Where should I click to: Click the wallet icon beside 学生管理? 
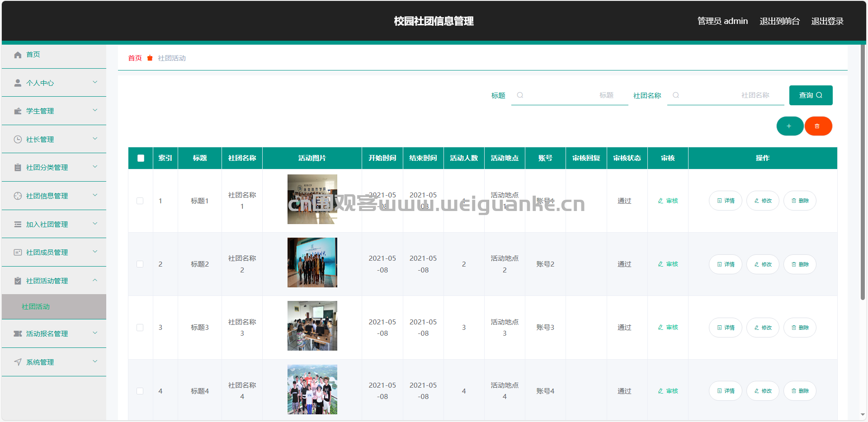(x=18, y=111)
